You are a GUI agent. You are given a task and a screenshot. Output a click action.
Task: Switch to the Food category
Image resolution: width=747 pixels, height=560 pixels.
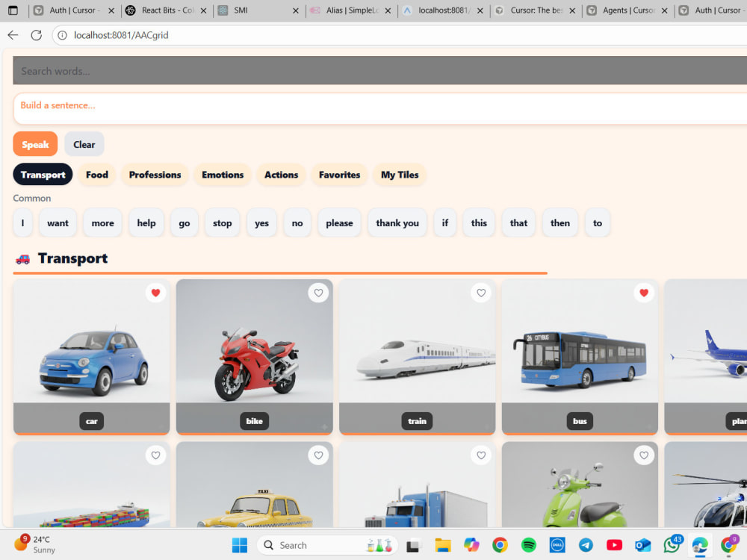[x=97, y=175]
